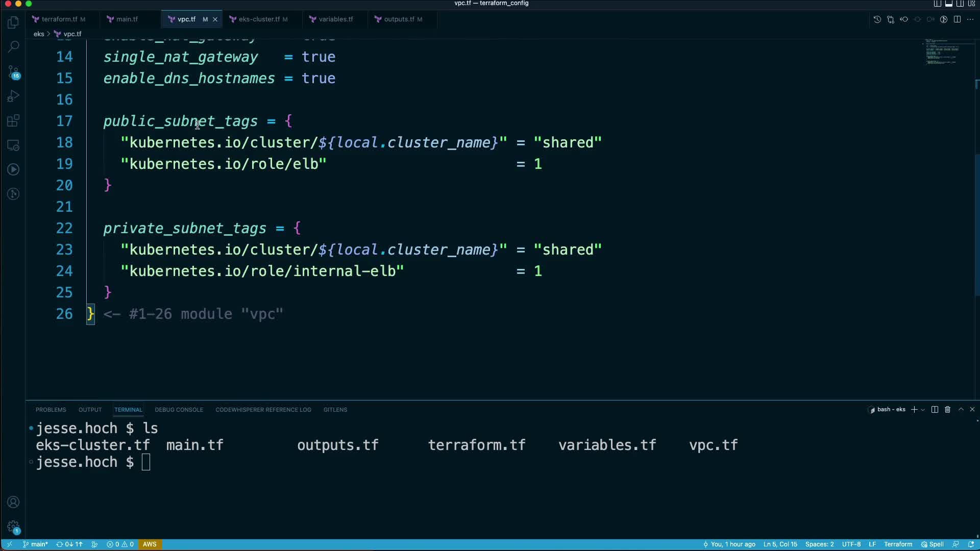Kill terminal with trash icon
Screen dimensions: 980x551
[947, 410]
